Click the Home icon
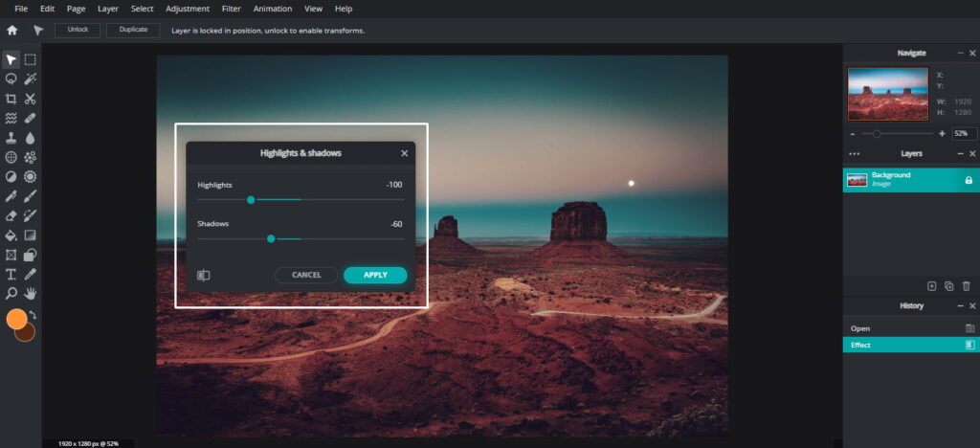The width and height of the screenshot is (980, 448). point(12,31)
